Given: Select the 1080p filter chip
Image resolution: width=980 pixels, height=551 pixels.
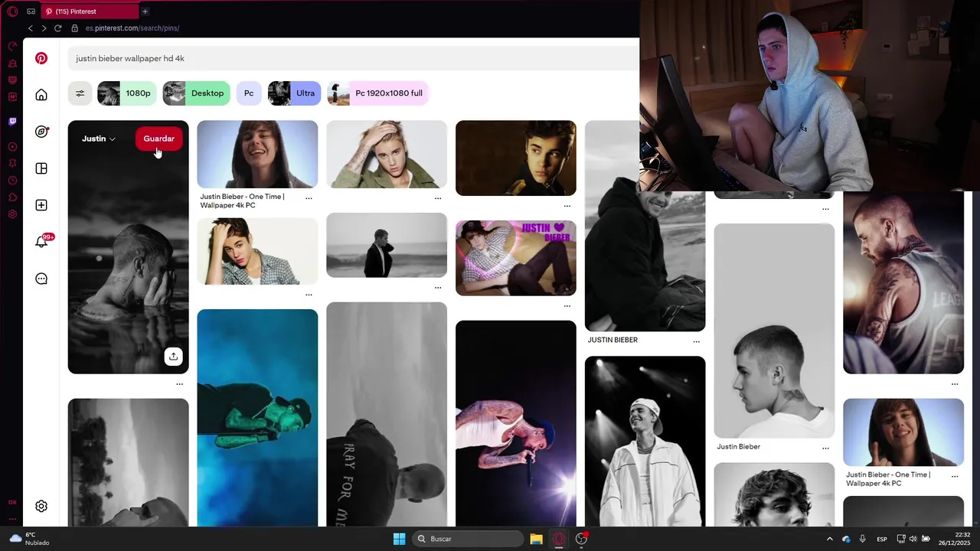Looking at the screenshot, I should [x=126, y=93].
